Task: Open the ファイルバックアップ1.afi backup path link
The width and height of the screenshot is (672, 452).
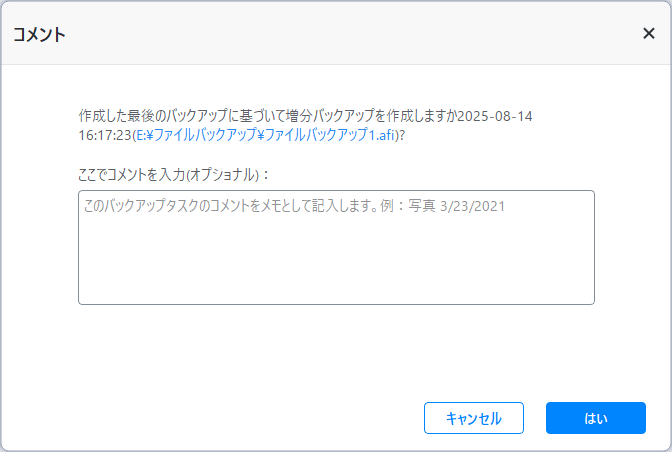Action: coord(272,135)
